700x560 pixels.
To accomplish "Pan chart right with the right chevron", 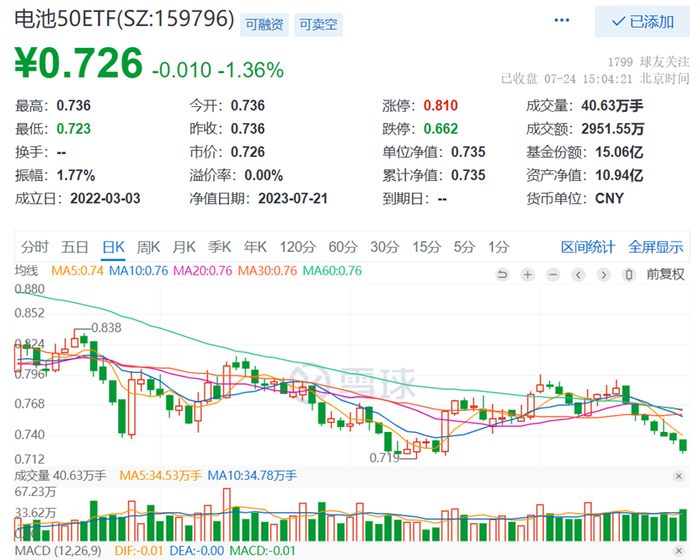I will [x=604, y=274].
